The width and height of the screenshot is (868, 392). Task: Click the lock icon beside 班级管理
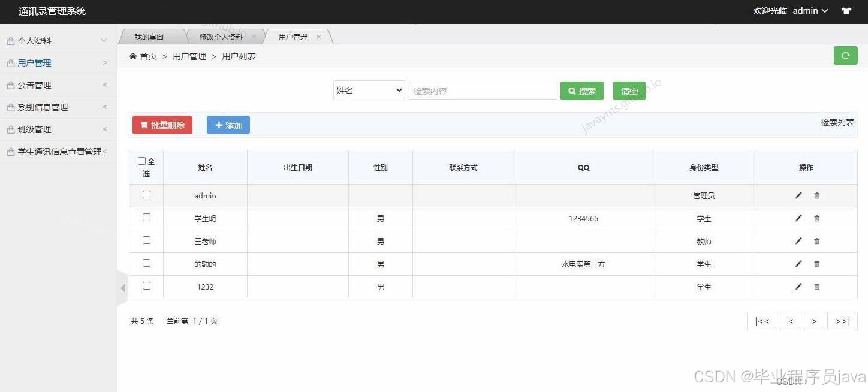point(10,129)
